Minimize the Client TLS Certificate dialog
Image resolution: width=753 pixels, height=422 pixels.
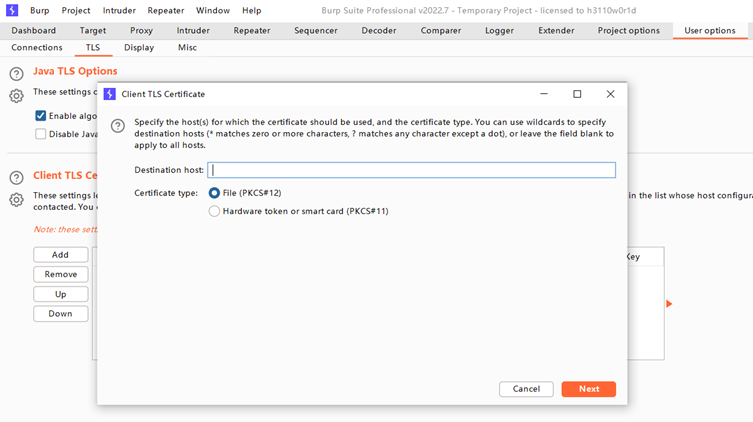click(x=544, y=94)
